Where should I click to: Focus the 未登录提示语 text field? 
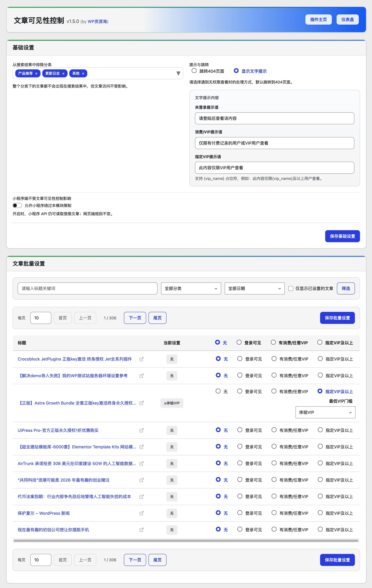(x=274, y=118)
